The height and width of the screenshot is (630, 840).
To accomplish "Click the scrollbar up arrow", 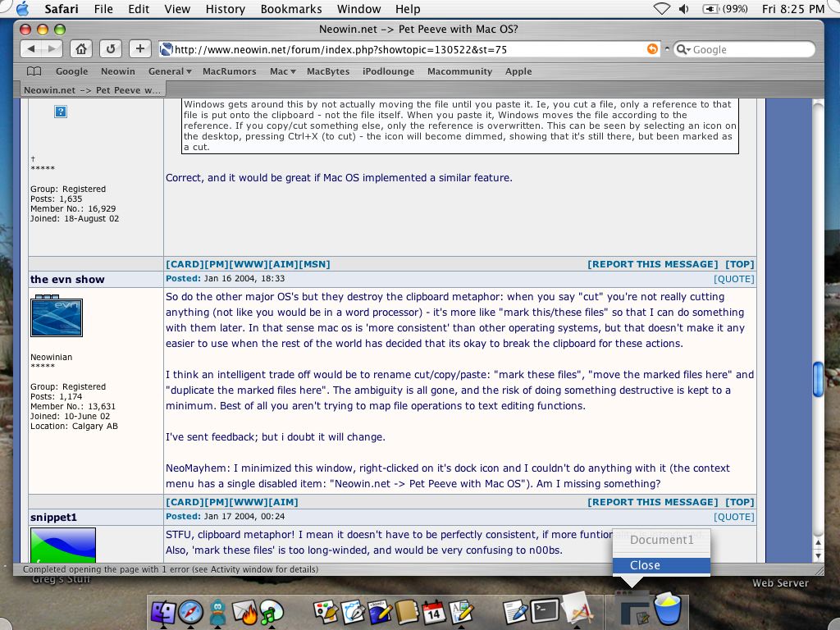I will click(x=818, y=543).
